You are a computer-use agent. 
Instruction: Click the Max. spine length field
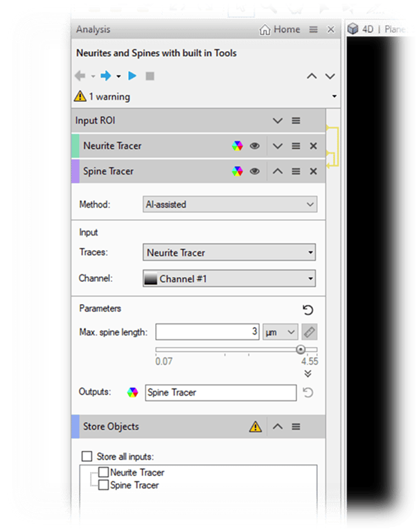pos(207,332)
